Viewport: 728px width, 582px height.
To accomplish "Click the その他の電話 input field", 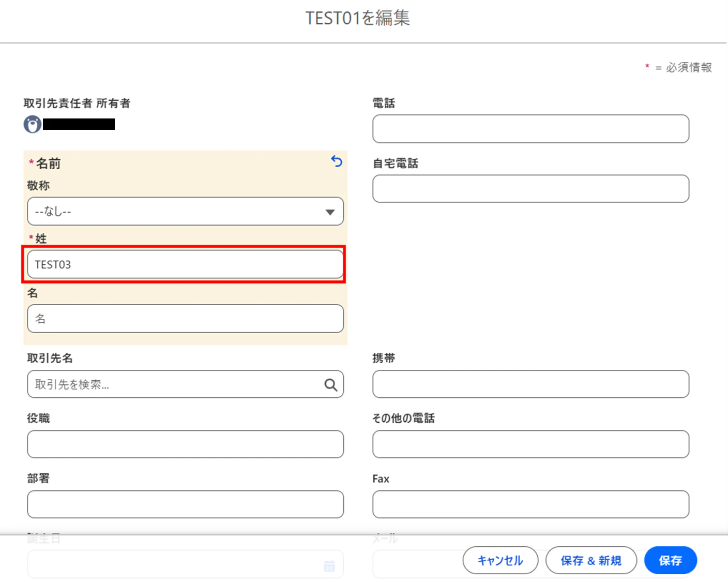I will pyautogui.click(x=530, y=444).
